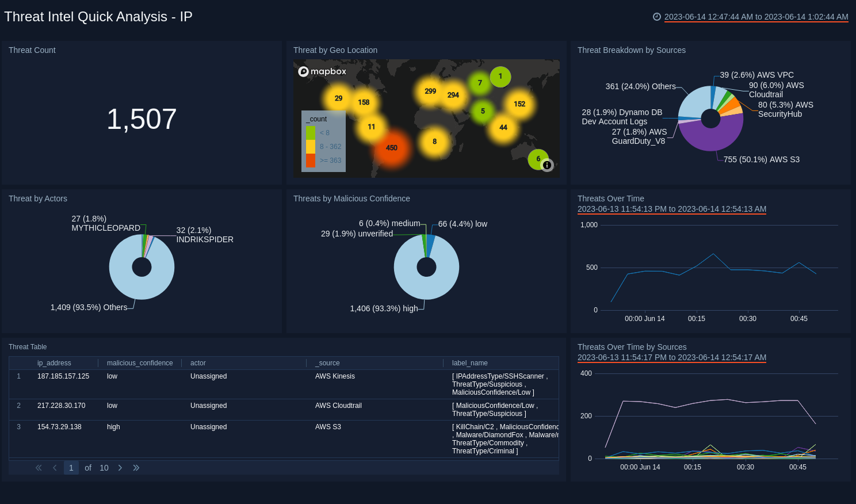The width and height of the screenshot is (856, 504).
Task: Click the first-page double-chevron in Threat Table
Action: (x=39, y=468)
